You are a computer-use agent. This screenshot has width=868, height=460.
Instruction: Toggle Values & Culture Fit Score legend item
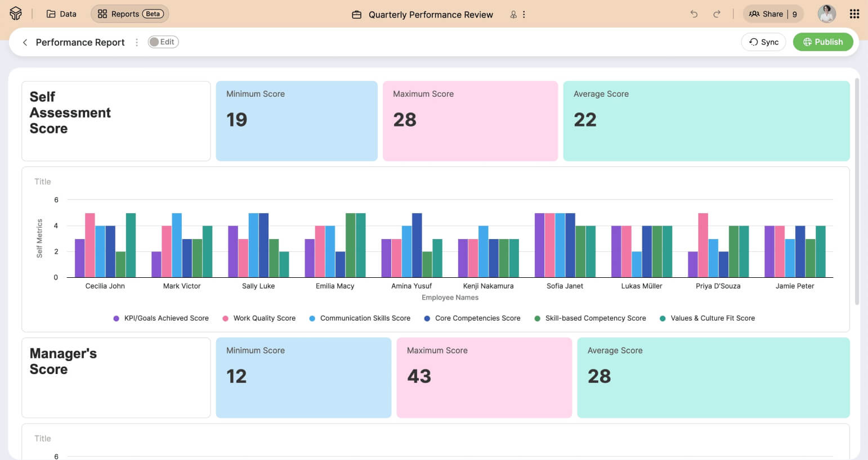coord(707,318)
